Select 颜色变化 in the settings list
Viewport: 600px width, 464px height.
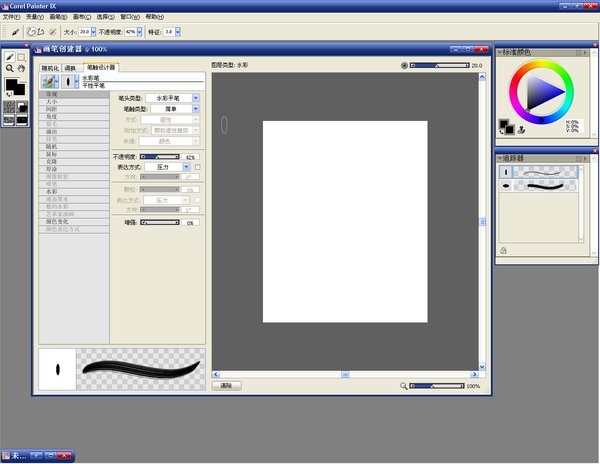(74, 222)
